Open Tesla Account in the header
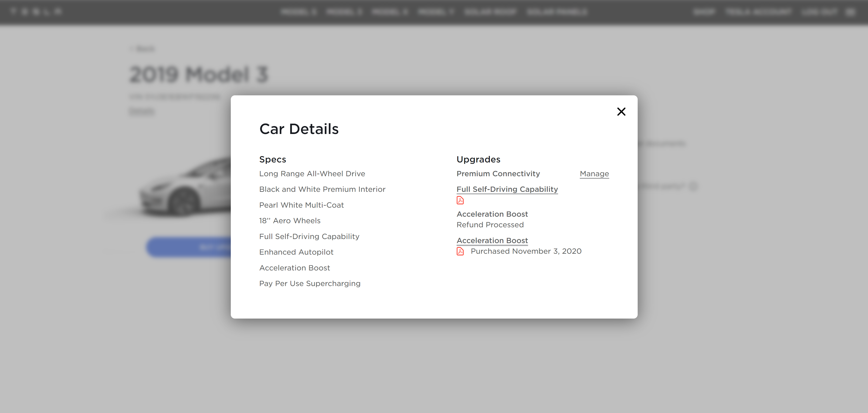Image resolution: width=868 pixels, height=413 pixels. 758,12
